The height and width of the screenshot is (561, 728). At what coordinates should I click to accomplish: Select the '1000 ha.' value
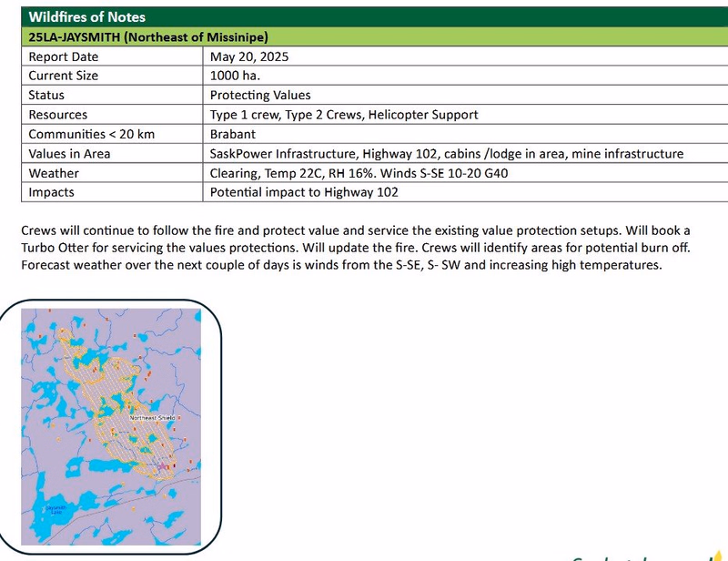tap(235, 76)
